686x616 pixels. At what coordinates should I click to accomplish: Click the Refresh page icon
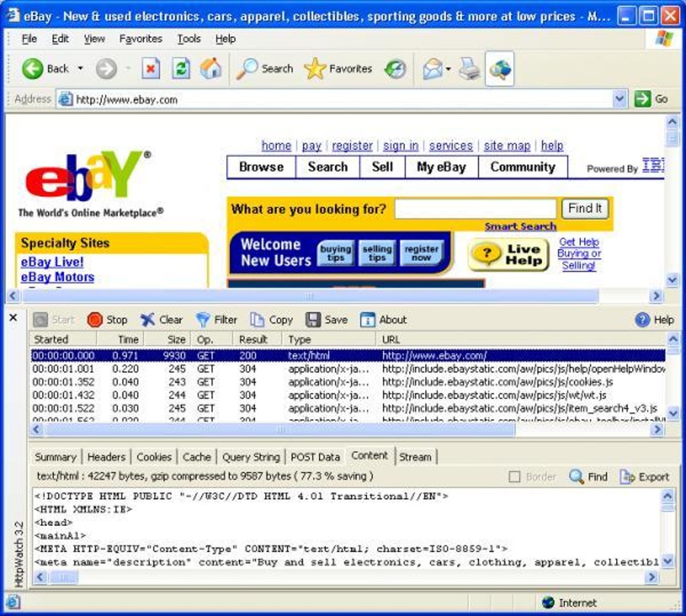click(181, 69)
